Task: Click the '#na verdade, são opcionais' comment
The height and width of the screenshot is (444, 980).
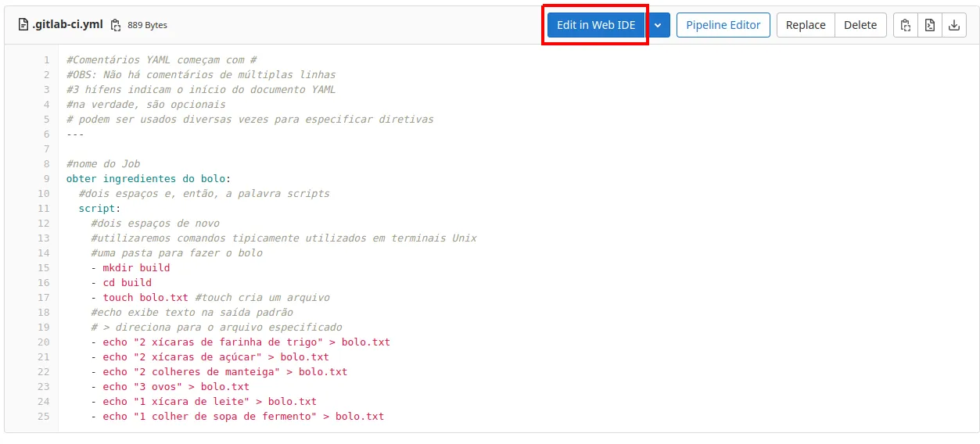Action: coord(146,105)
